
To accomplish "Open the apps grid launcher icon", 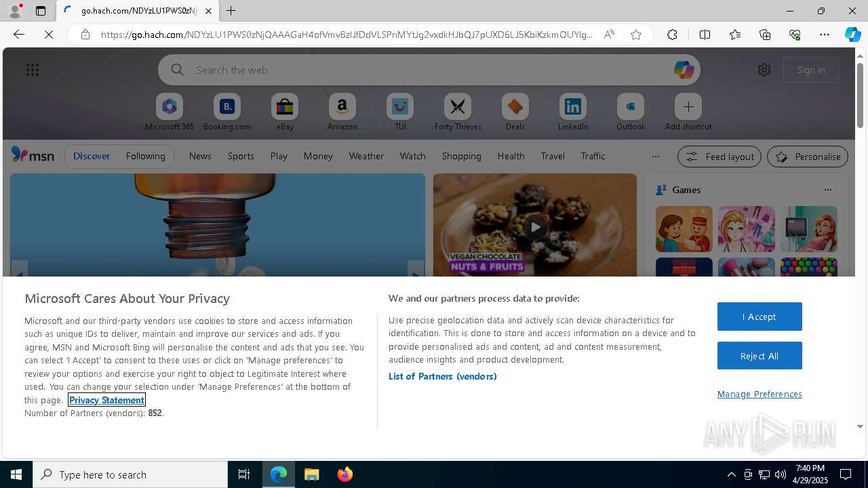I will pyautogui.click(x=33, y=70).
